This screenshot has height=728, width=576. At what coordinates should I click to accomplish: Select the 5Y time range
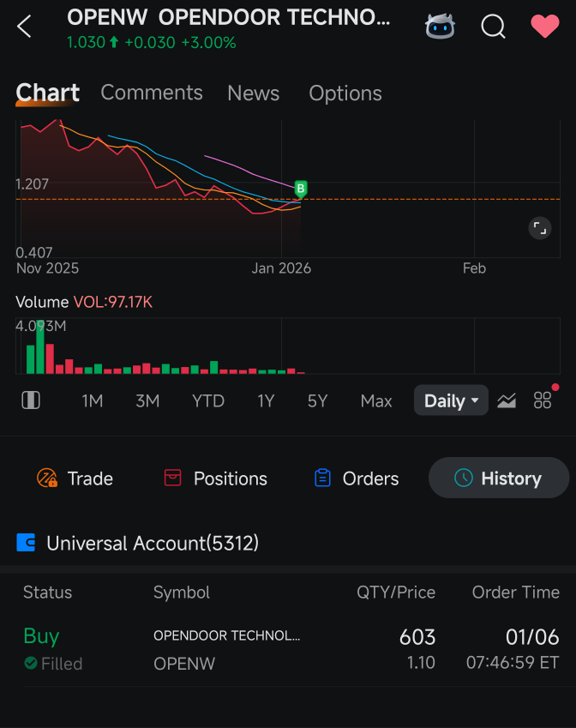(x=317, y=400)
